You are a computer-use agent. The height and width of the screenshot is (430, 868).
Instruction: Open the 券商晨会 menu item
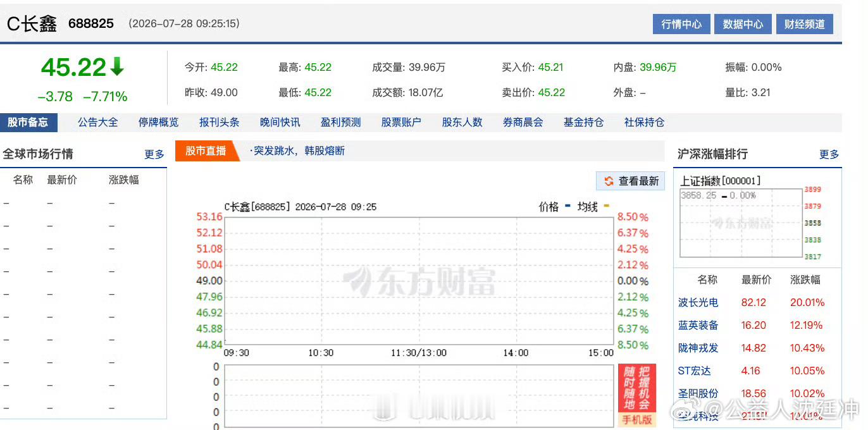click(523, 122)
